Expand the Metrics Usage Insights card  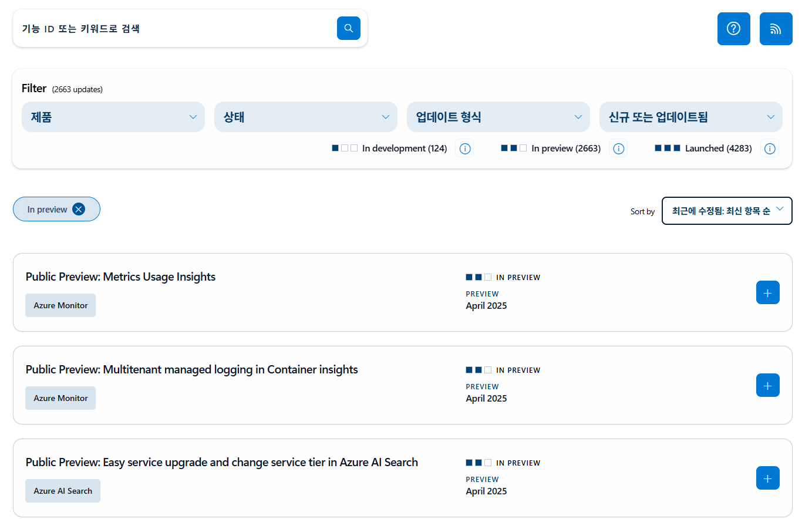[768, 292]
